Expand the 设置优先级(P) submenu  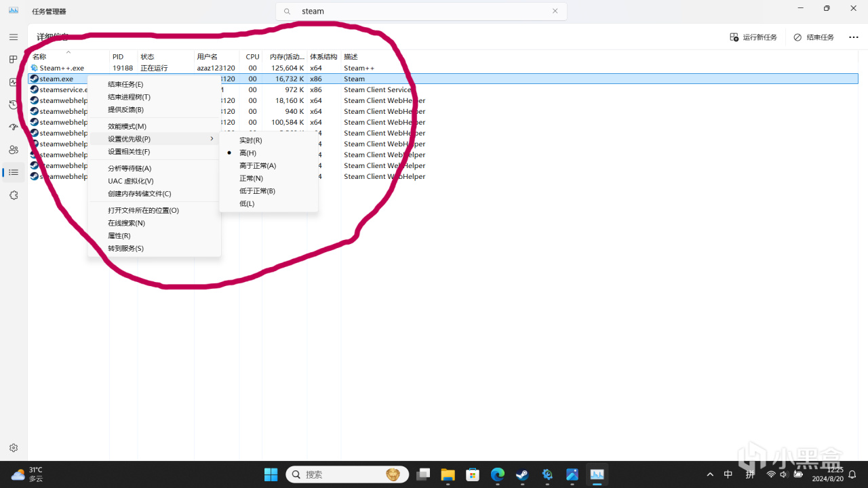(154, 139)
